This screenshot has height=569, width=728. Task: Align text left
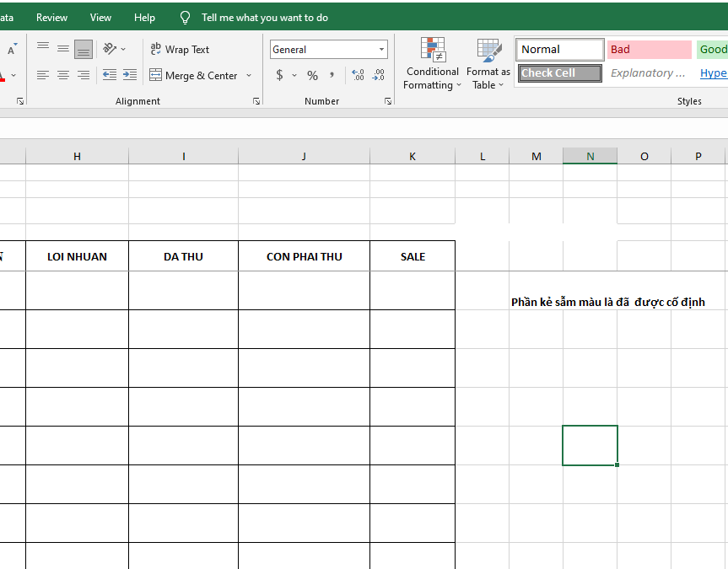(43, 75)
